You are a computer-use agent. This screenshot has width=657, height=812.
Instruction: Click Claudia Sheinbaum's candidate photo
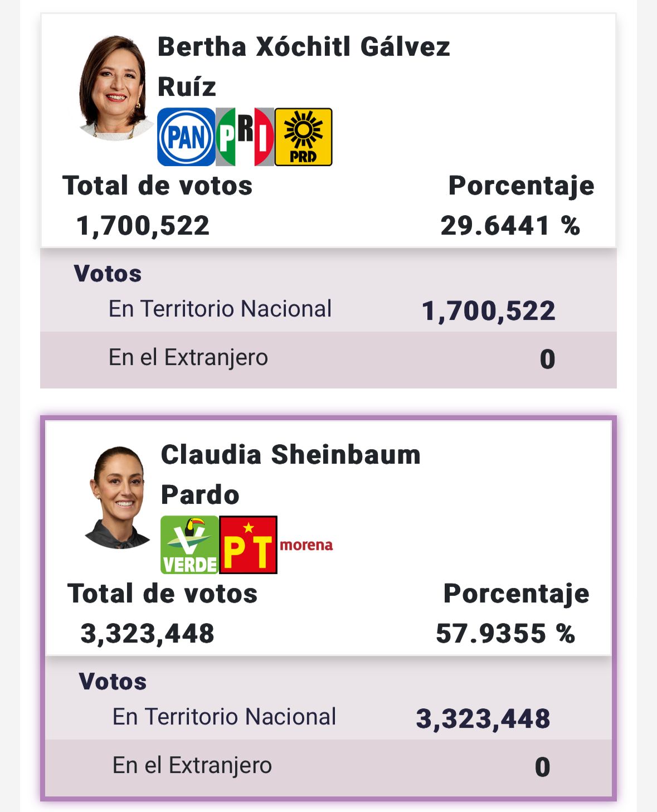click(118, 497)
